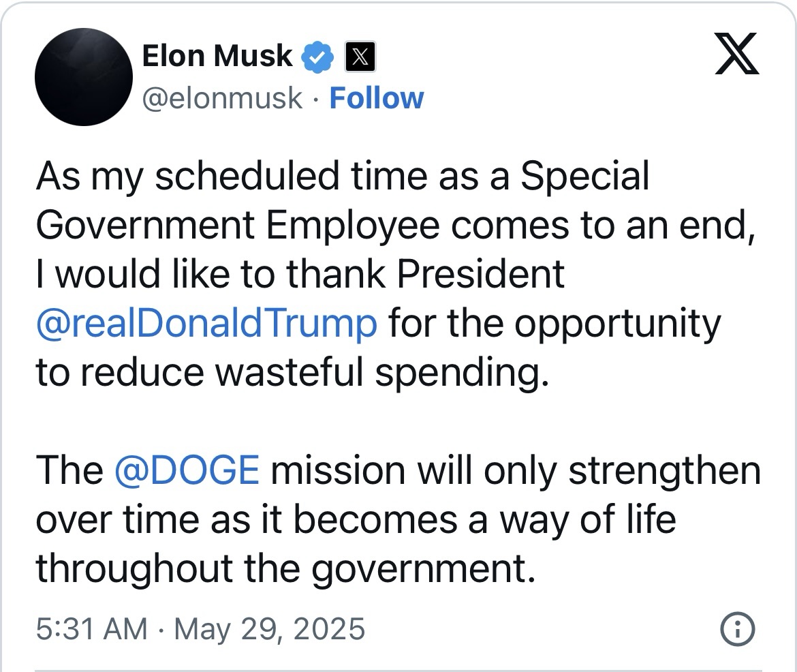Click the black X affiliation badge beside name
This screenshot has width=797, height=672.
[x=360, y=57]
